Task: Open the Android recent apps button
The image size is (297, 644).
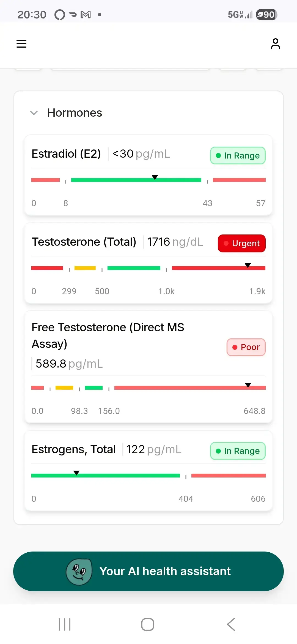Action: [65, 624]
